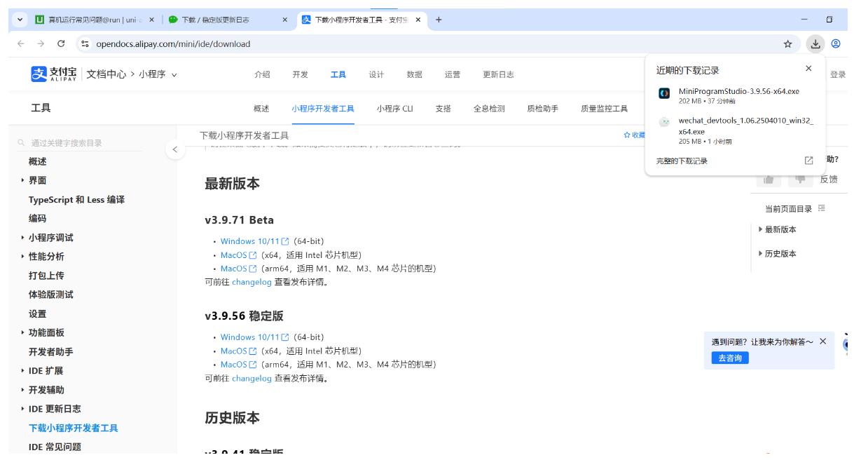
Task: Expand 最新版本 in page table of contents
Action: point(777,230)
